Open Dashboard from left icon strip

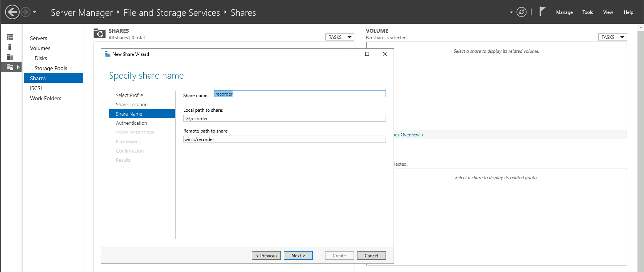[x=10, y=37]
